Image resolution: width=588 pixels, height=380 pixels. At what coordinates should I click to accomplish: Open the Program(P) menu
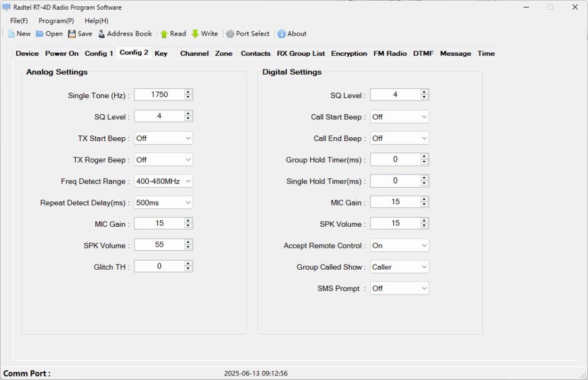[x=56, y=21]
